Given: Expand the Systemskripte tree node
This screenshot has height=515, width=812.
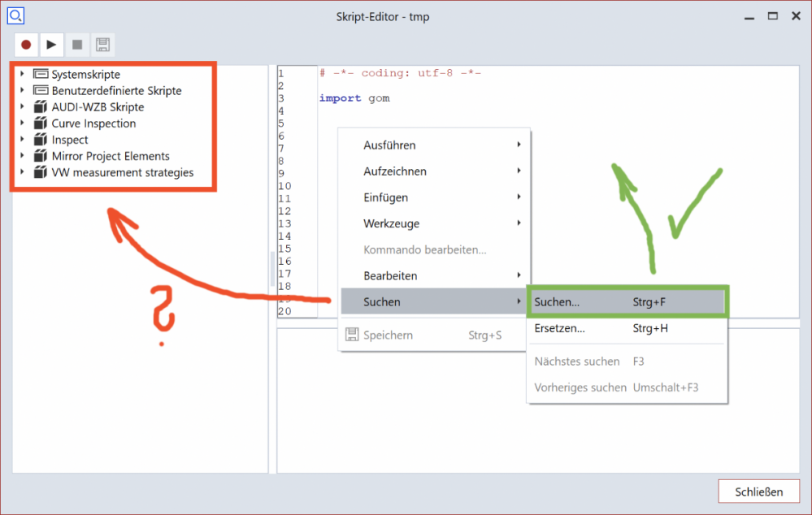Looking at the screenshot, I should tap(23, 75).
